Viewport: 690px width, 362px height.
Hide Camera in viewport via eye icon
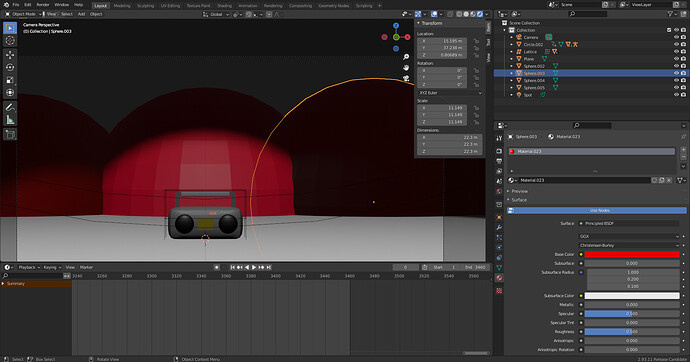tap(676, 37)
